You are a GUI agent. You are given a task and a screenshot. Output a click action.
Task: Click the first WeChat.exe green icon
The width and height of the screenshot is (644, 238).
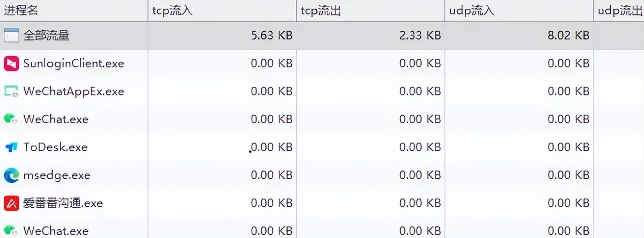[x=11, y=119]
